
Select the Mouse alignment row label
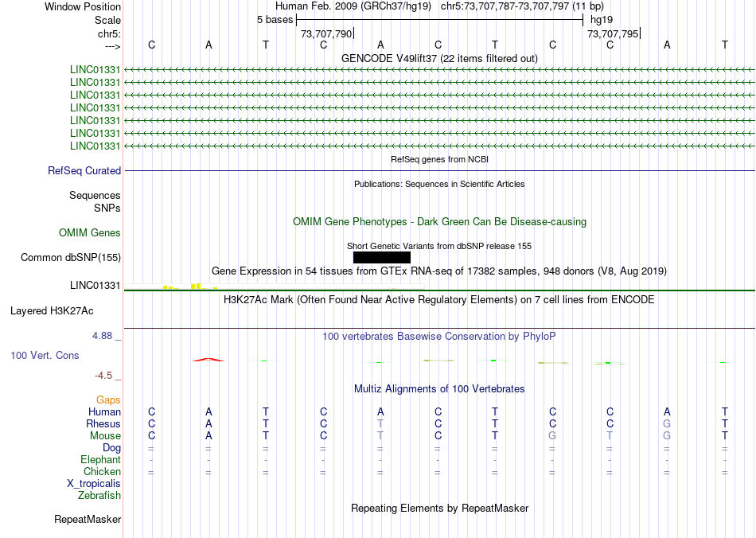point(105,436)
